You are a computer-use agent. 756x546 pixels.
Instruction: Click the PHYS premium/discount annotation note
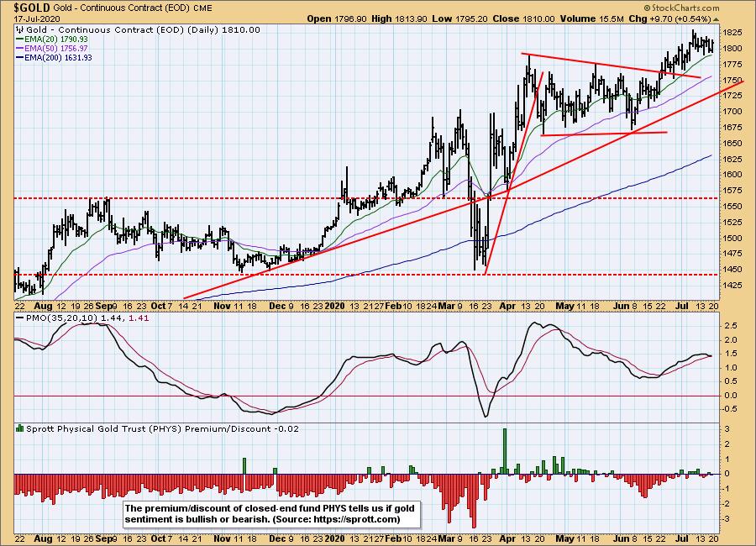[272, 514]
